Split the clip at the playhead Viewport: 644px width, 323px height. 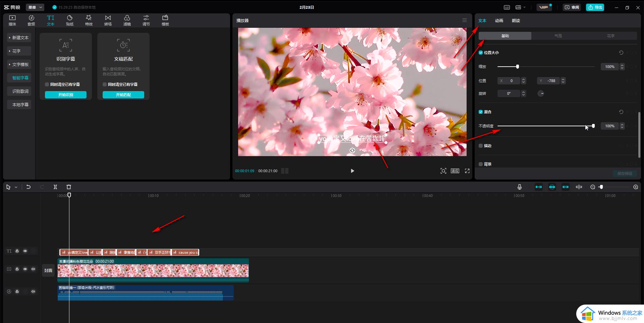pos(55,187)
